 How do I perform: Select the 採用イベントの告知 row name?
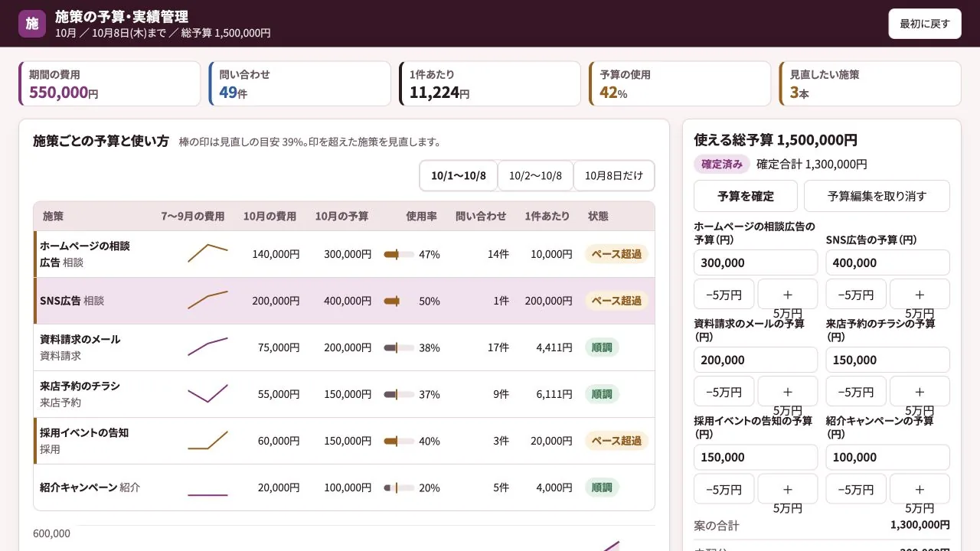point(84,432)
